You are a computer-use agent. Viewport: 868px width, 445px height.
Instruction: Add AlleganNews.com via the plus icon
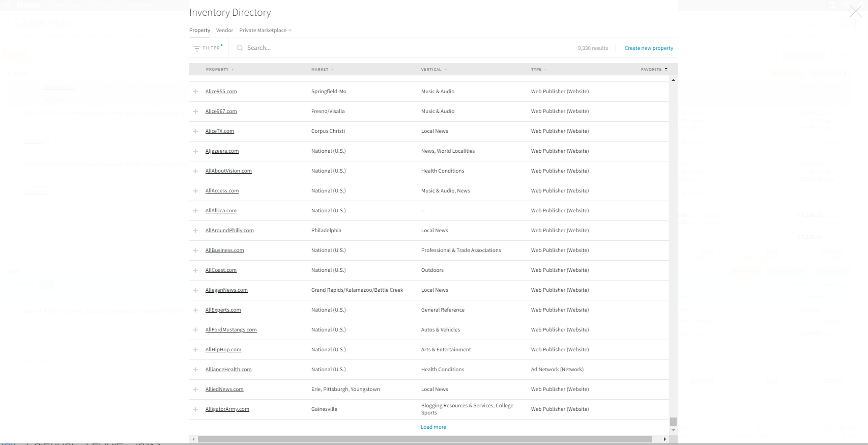tap(195, 290)
